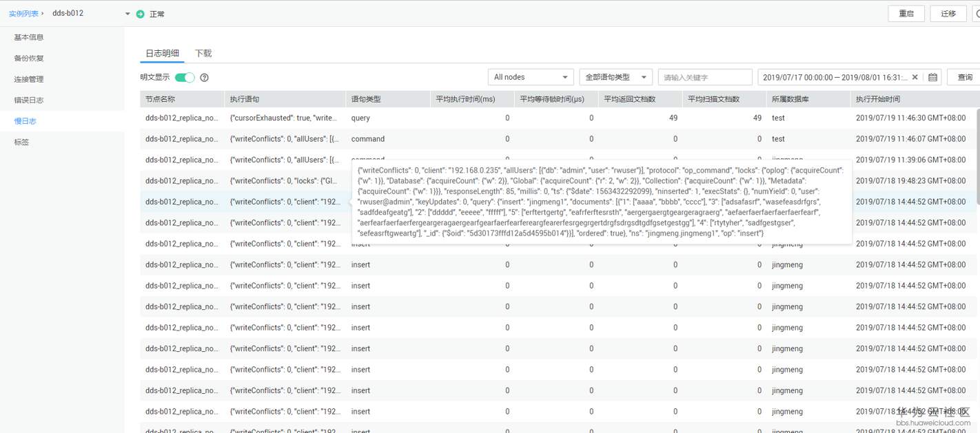This screenshot has height=433, width=980.
Task: Click the help icon beside 明文显示
Action: (204, 78)
